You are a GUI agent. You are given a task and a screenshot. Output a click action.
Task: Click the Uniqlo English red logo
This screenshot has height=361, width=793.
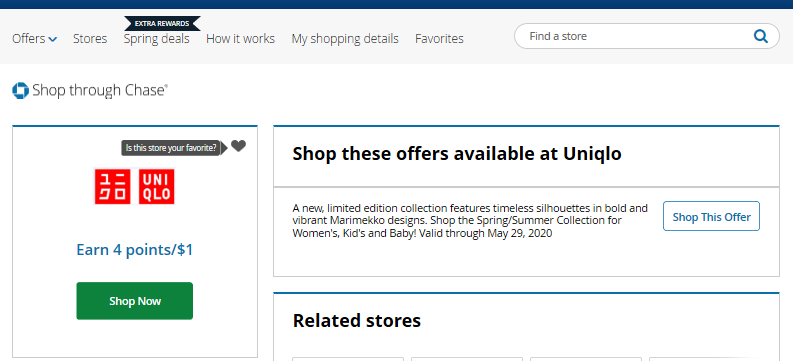(156, 187)
